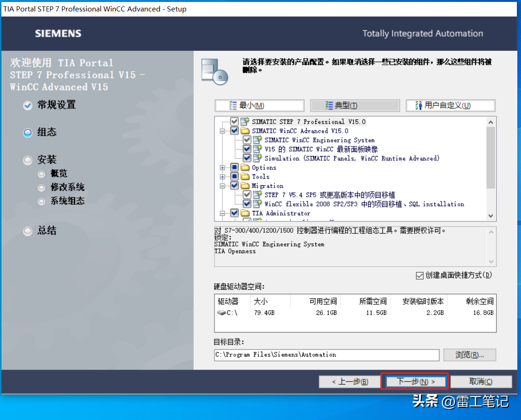Collapse the Migration tree node

[x=223, y=186]
